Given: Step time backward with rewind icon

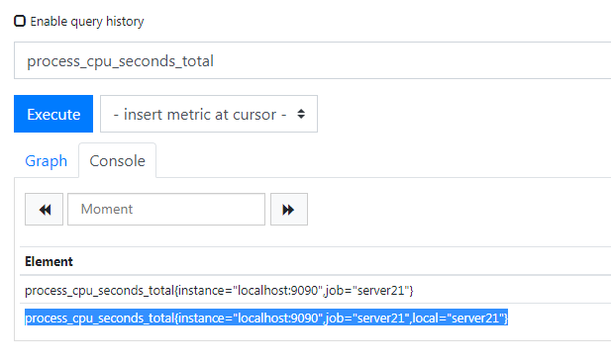Looking at the screenshot, I should [x=44, y=209].
